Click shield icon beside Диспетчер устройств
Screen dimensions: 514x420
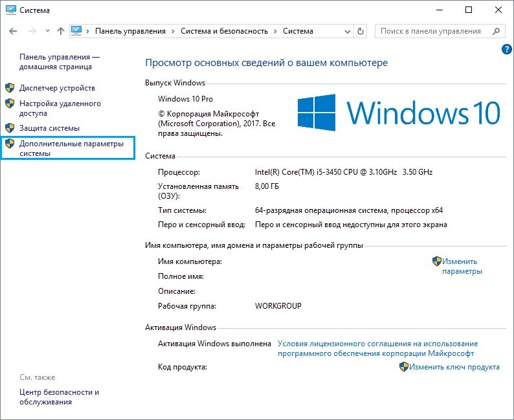(x=10, y=88)
